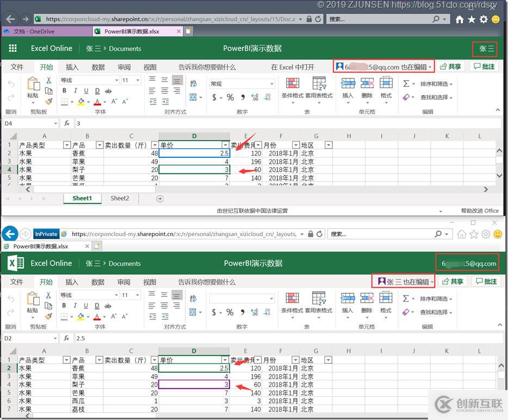Click Conditional Formatting icon in top window
Viewport: 508px width, 420px height.
tap(292, 83)
